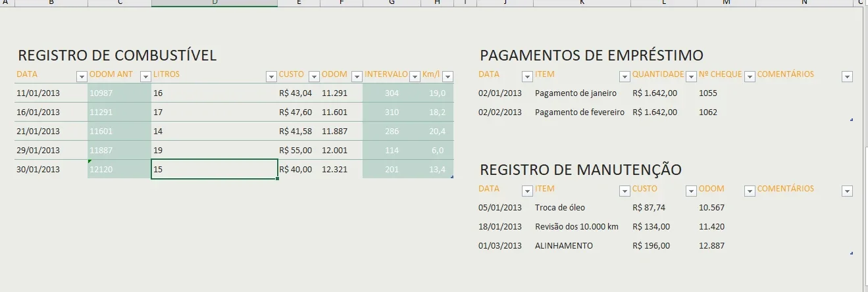The height and width of the screenshot is (292, 868).
Task: Select the 'PAGAMENTOS DE EMPRÉSTIMO' title cell
Action: pyautogui.click(x=592, y=55)
